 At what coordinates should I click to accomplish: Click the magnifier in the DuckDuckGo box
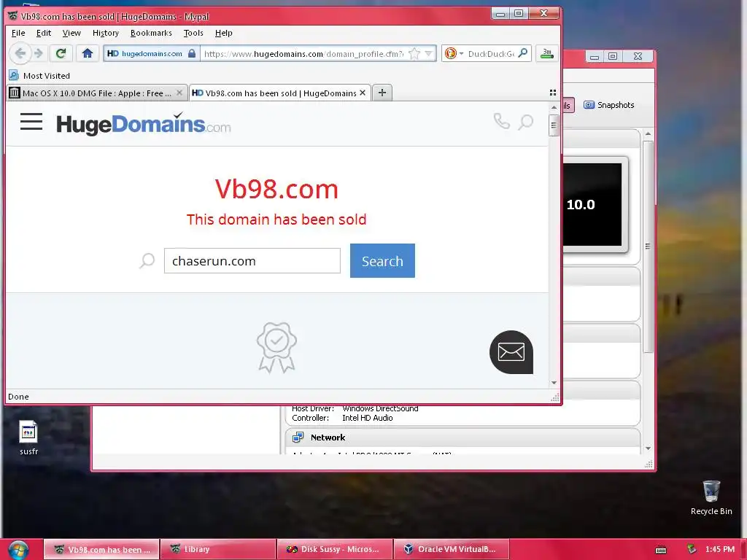click(523, 52)
